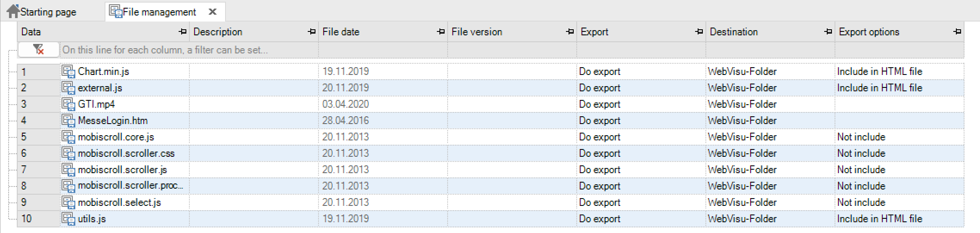Image resolution: width=980 pixels, height=233 pixels.
Task: Toggle the pin on Export options column
Action: (957, 32)
